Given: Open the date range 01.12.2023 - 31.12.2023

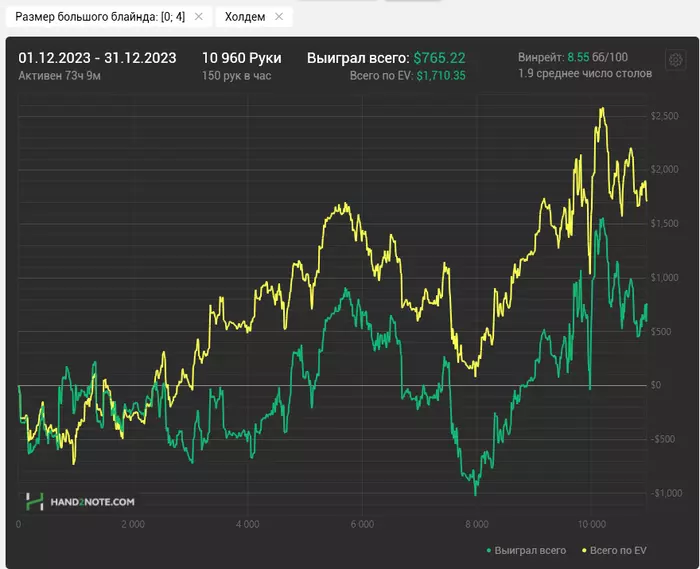Looking at the screenshot, I should [97, 58].
